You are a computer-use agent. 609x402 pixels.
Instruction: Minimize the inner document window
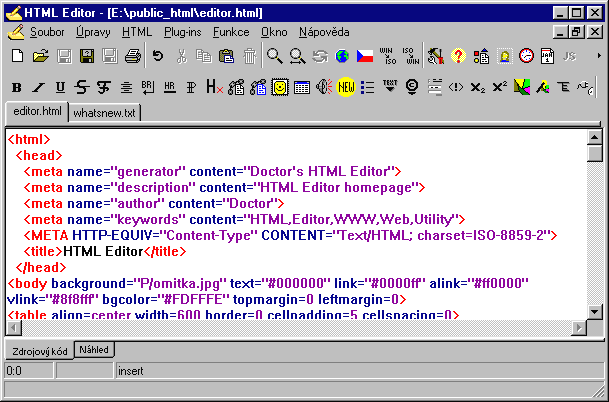(560, 32)
